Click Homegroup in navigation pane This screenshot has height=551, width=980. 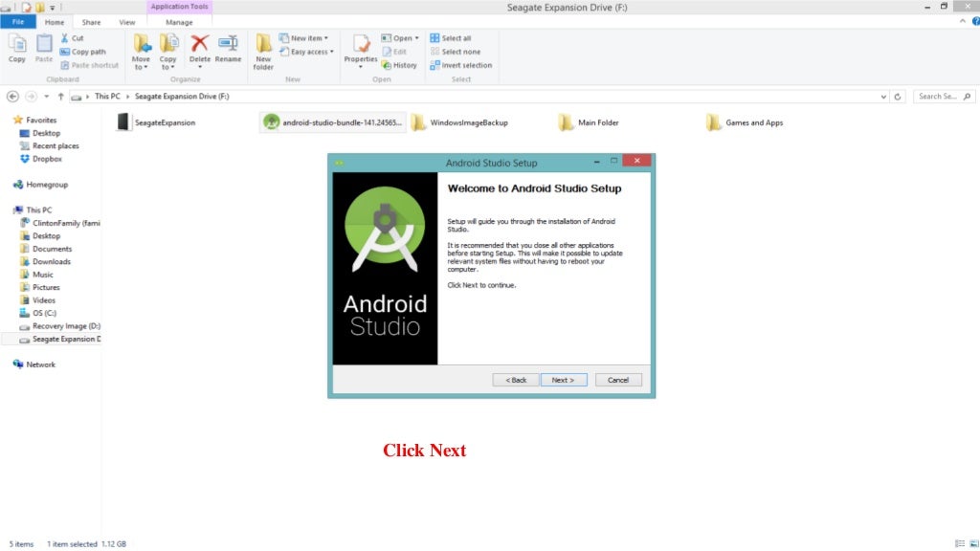tap(40, 185)
